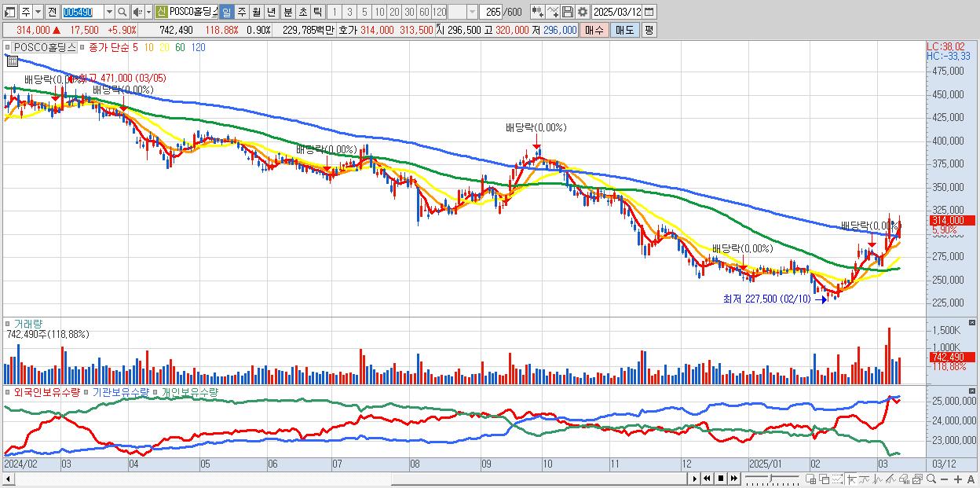Screen dimensions: 980x488
Task: Click the 매도 sell button
Action: click(624, 30)
